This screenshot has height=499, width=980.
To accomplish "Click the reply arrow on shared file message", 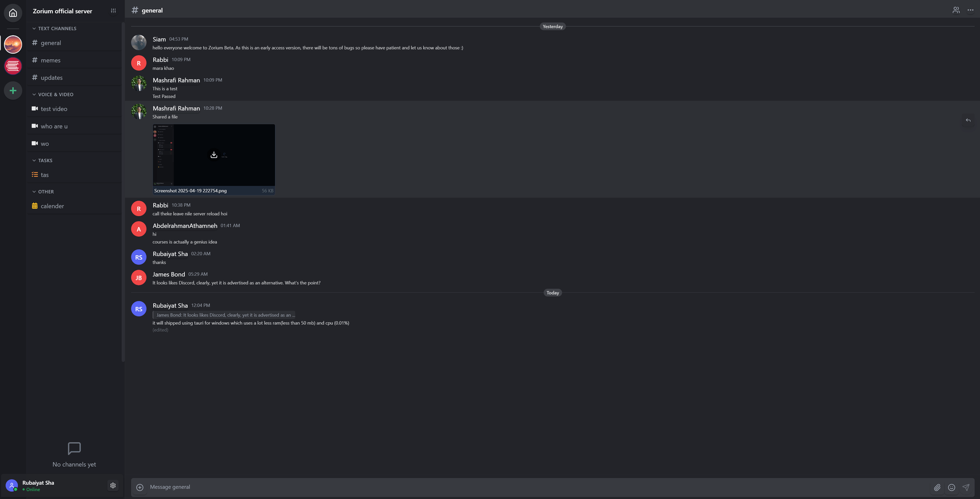I will 968,121.
